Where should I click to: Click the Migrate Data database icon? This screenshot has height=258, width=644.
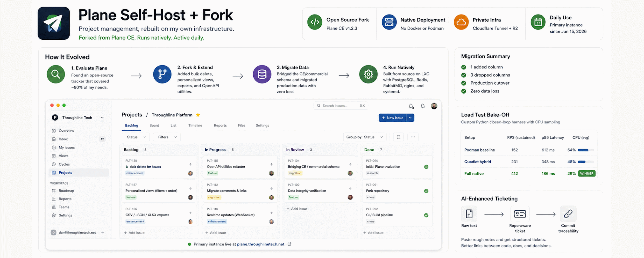click(262, 74)
